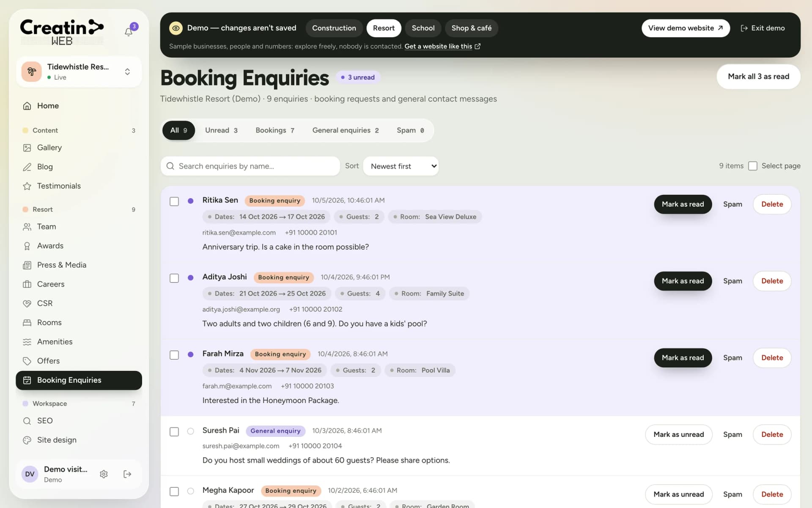
Task: Open the Blog section
Action: [79, 167]
